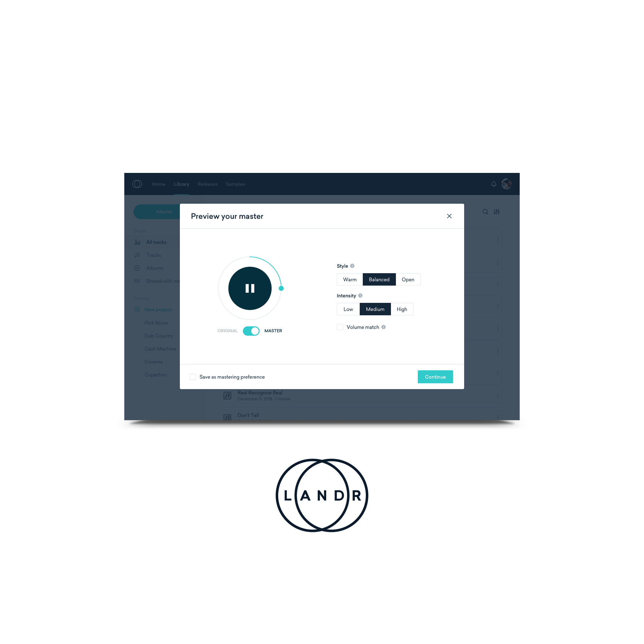This screenshot has height=644, width=644.
Task: Click the Intensity info tooltip icon
Action: click(362, 296)
